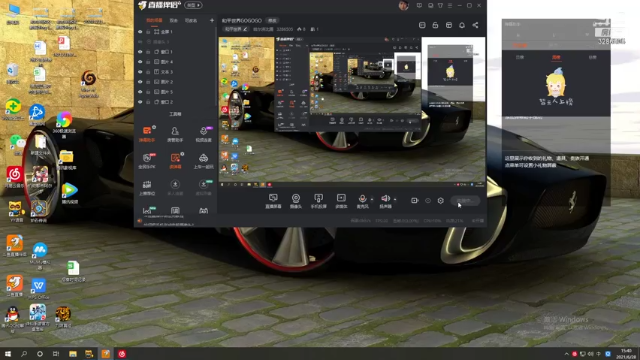Viewport: 640px width, 360px height.
Task: Click the microphone icon
Action: pos(362,201)
